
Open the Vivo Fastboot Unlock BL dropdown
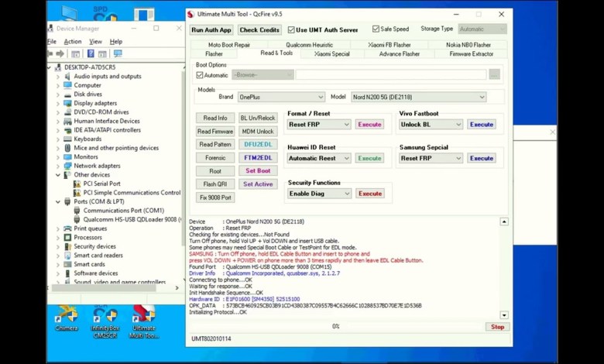point(431,125)
